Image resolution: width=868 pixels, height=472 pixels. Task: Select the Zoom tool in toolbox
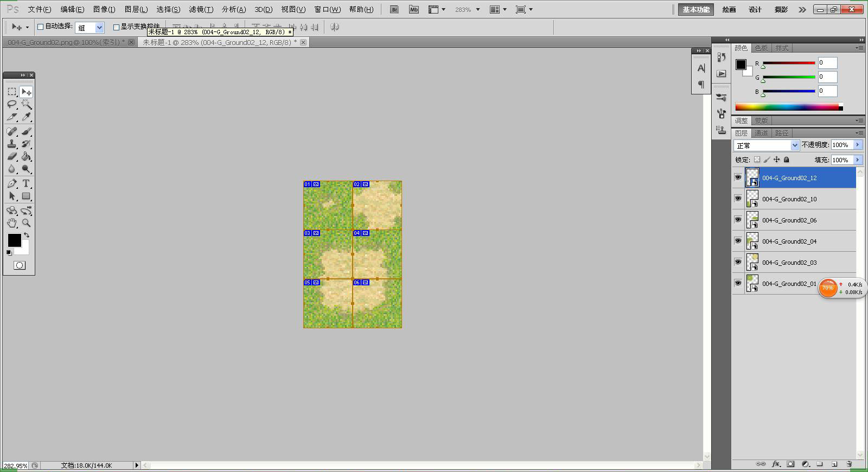tap(26, 223)
